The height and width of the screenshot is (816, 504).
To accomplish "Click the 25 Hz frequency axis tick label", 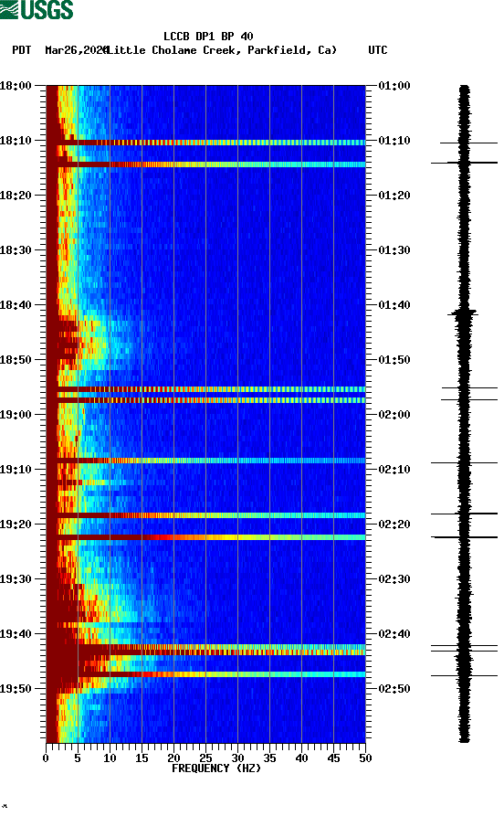I will pyautogui.click(x=205, y=758).
